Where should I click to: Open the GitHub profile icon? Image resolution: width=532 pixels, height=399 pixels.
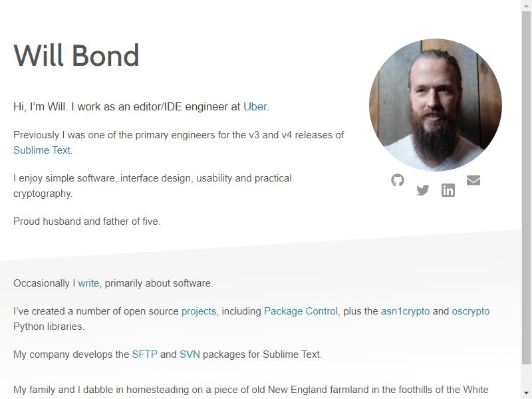(397, 180)
